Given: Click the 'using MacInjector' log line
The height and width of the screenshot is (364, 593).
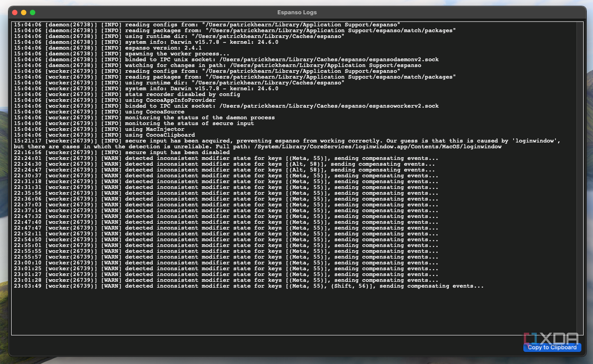Looking at the screenshot, I should coord(99,129).
